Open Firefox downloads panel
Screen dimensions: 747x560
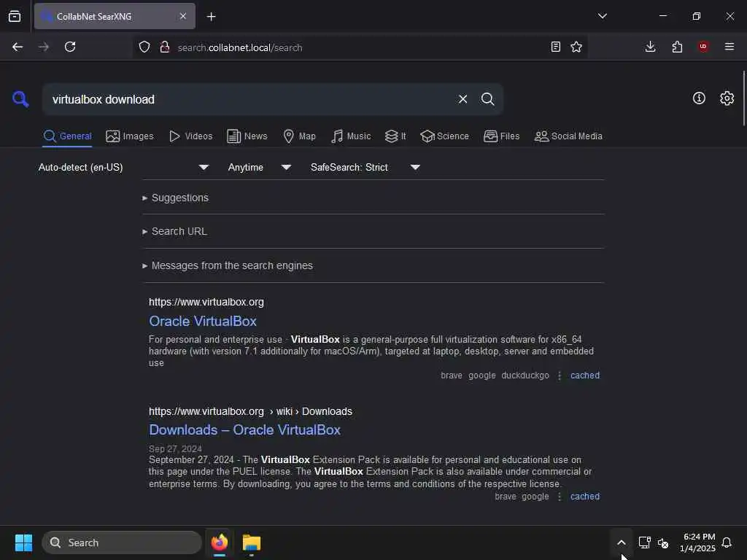pyautogui.click(x=650, y=47)
